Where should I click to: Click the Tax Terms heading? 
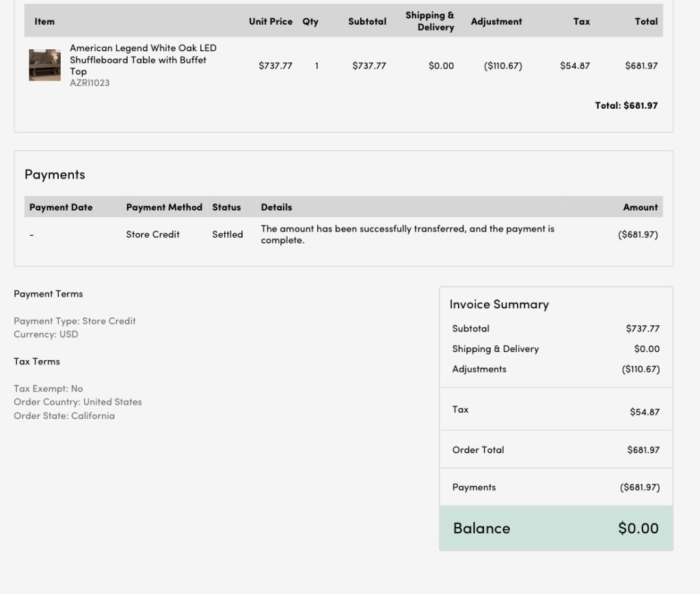click(36, 362)
